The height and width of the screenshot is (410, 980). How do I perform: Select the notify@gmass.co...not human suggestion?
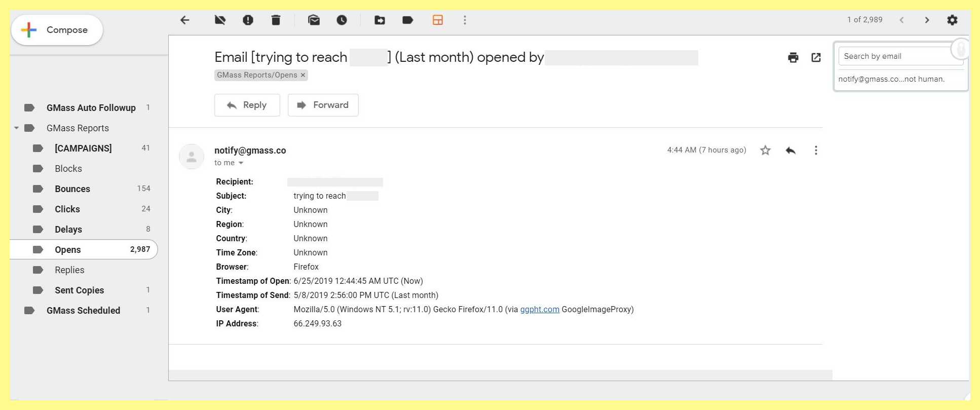point(891,79)
